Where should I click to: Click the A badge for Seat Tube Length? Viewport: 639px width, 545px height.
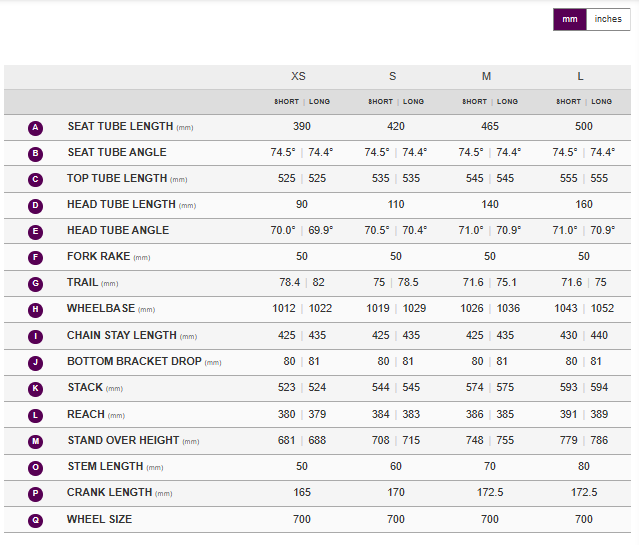click(x=36, y=128)
